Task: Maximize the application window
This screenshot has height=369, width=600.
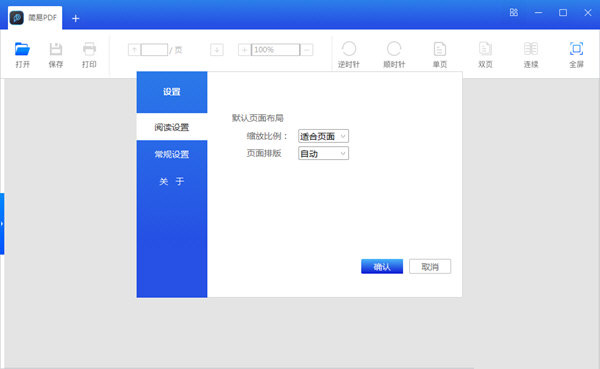Action: (x=563, y=13)
